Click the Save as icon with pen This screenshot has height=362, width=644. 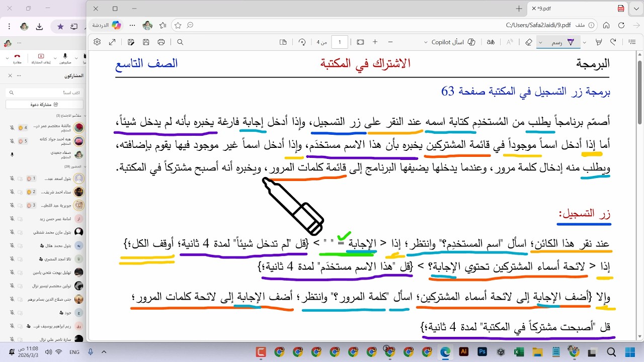click(131, 42)
